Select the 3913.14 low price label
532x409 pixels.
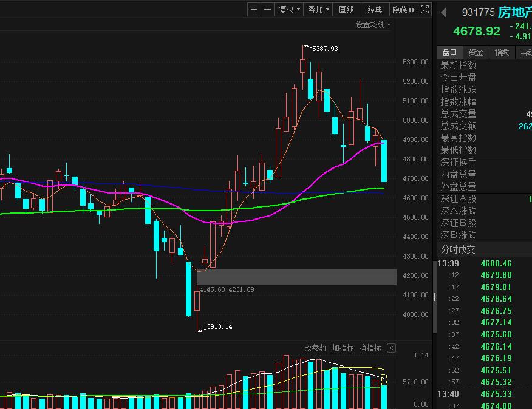coord(219,326)
